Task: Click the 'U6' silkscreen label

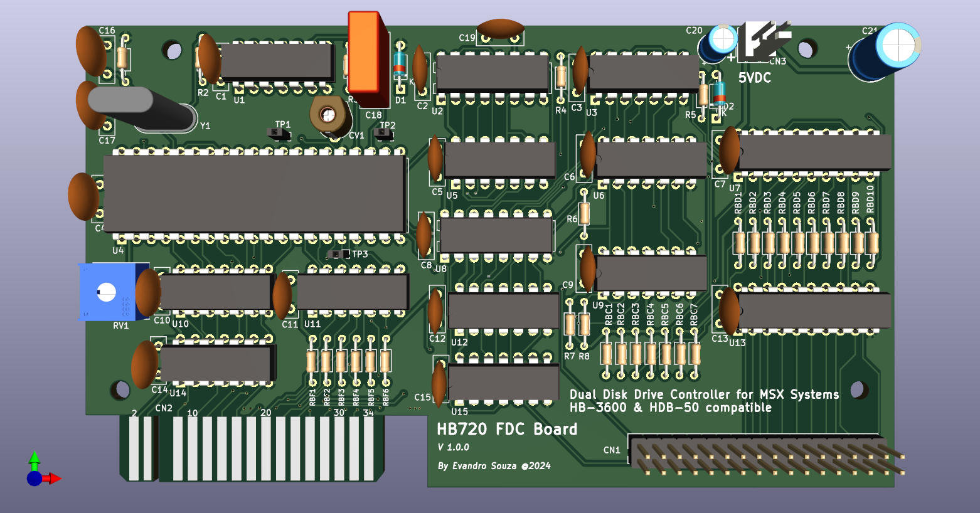Action: [599, 196]
